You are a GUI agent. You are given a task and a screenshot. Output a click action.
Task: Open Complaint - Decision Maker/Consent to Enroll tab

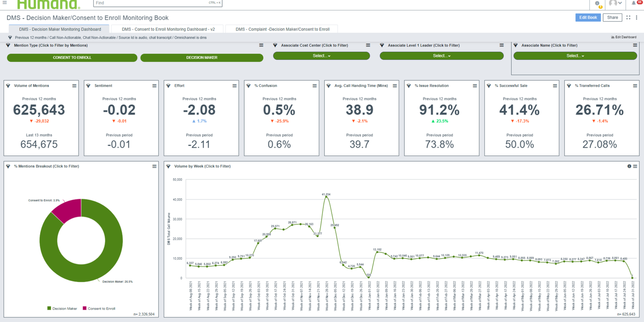282,29
